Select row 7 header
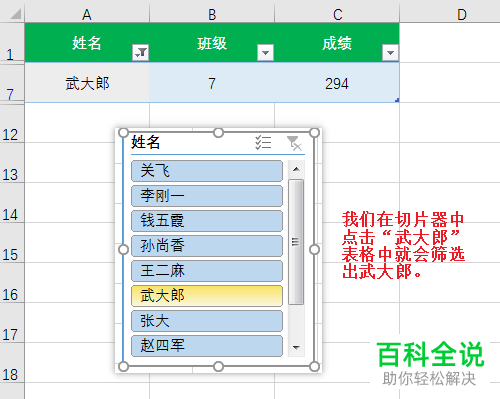Viewport: 500px width, 399px height. point(12,82)
